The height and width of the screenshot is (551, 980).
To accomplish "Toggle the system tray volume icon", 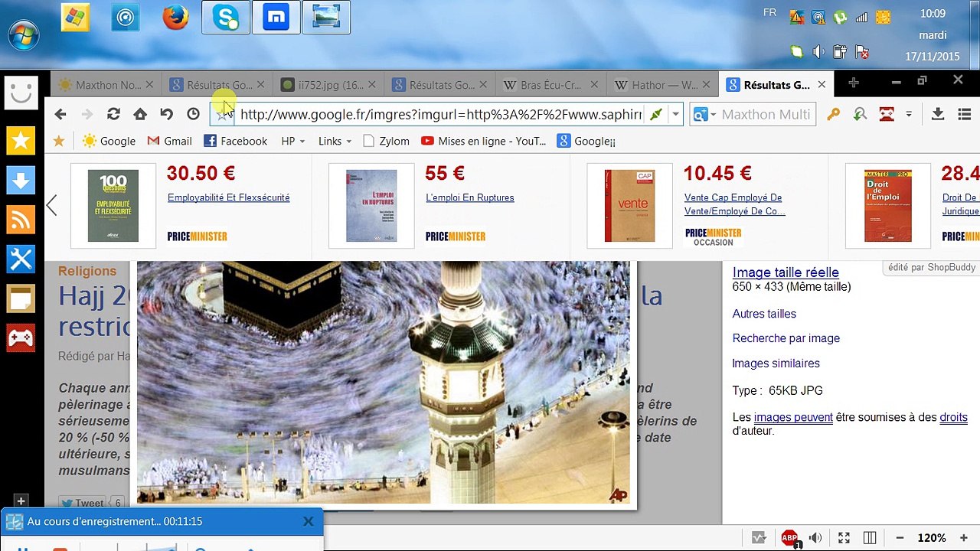I will click(x=818, y=52).
